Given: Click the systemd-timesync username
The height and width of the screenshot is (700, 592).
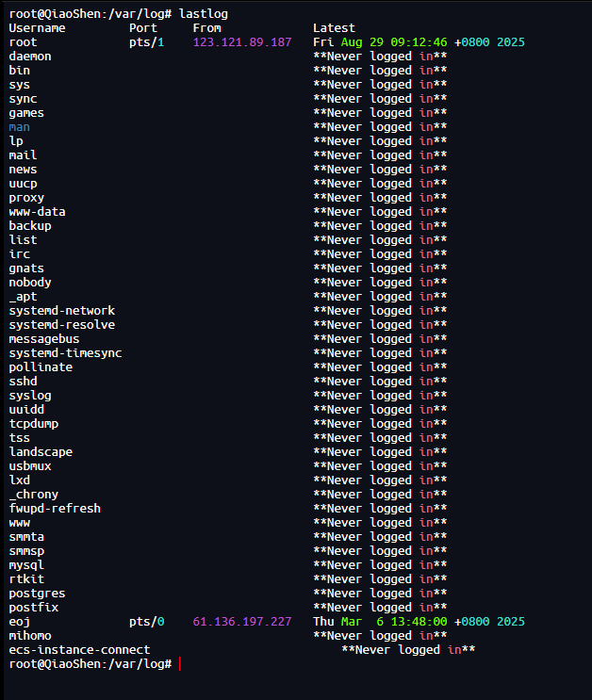Looking at the screenshot, I should [x=65, y=353].
